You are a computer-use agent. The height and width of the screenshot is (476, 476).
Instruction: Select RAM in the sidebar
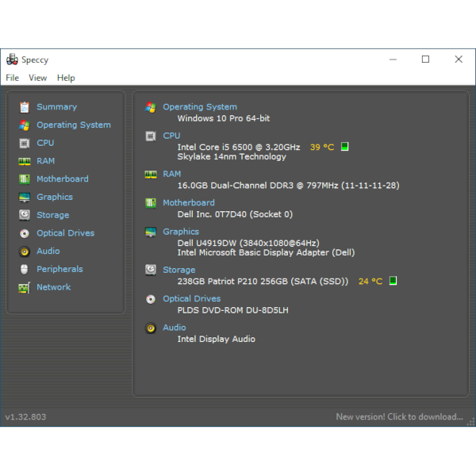pos(45,161)
